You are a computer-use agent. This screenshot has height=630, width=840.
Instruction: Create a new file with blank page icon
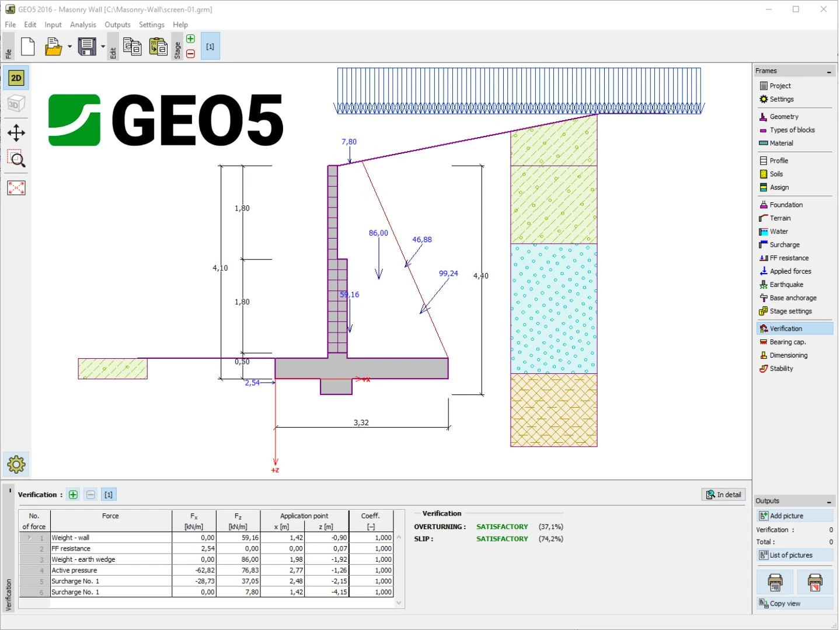click(x=27, y=47)
